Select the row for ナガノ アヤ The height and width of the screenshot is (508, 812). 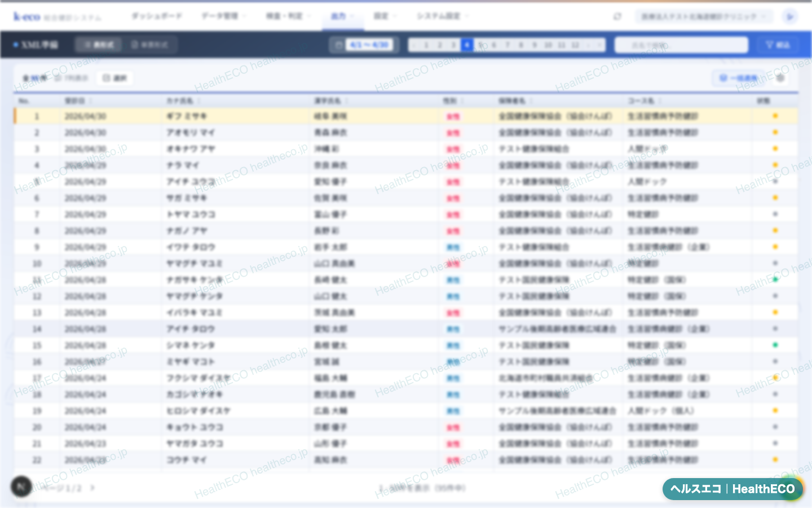point(406,230)
